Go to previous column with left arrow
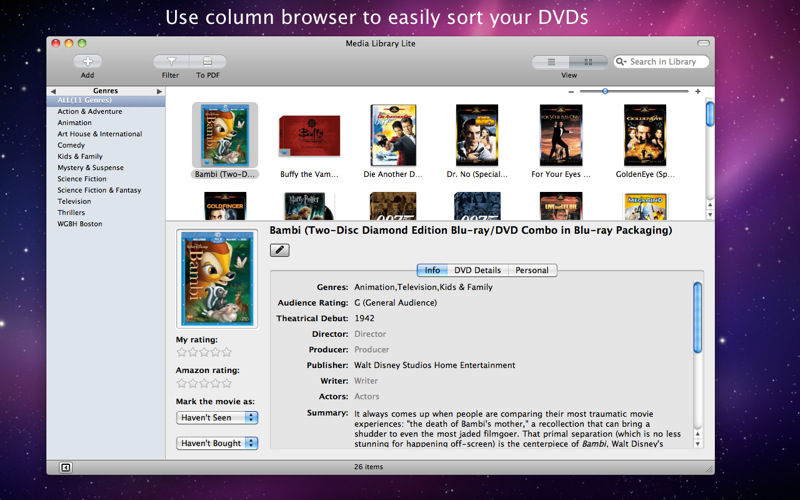 coord(53,91)
